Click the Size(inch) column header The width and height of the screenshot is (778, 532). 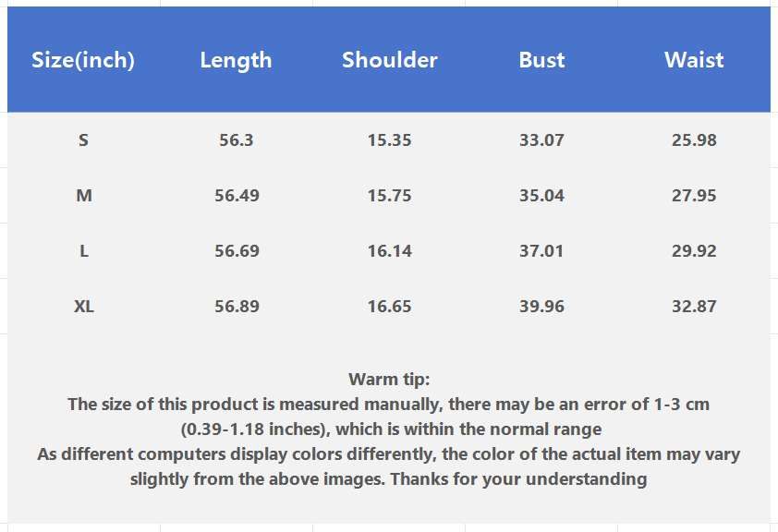[x=83, y=60]
